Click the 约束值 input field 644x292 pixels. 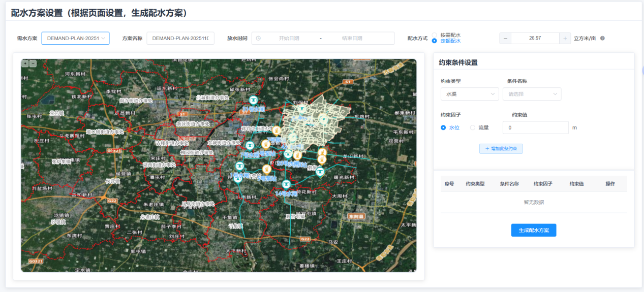point(536,127)
